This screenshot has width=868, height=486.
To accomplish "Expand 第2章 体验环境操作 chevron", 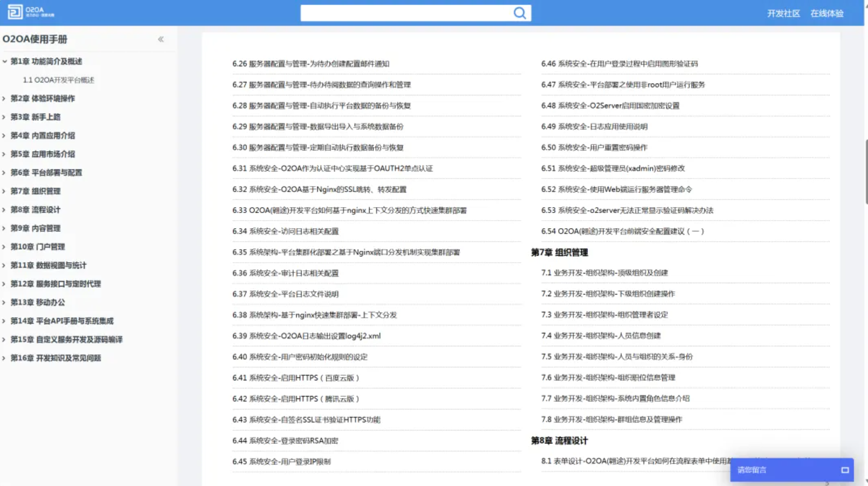I will (x=4, y=99).
